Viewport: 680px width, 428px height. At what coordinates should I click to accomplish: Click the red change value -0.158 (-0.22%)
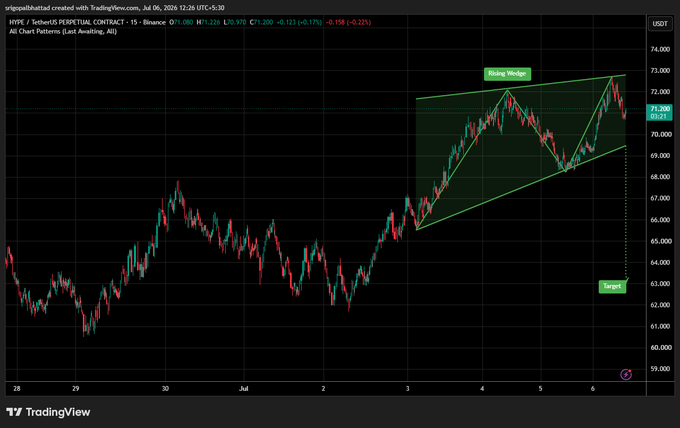[348, 22]
